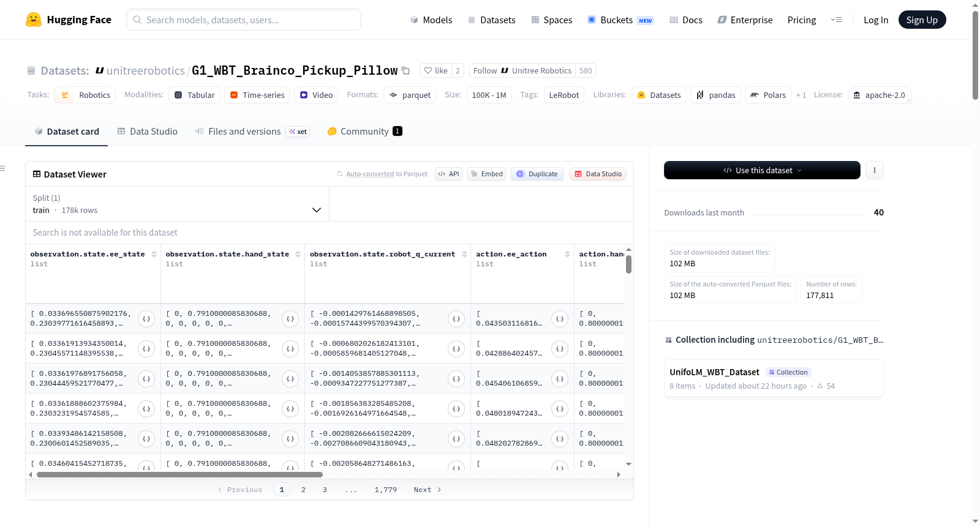Open the more navigation options icon next to Pricing
The width and height of the screenshot is (980, 527).
click(836, 20)
